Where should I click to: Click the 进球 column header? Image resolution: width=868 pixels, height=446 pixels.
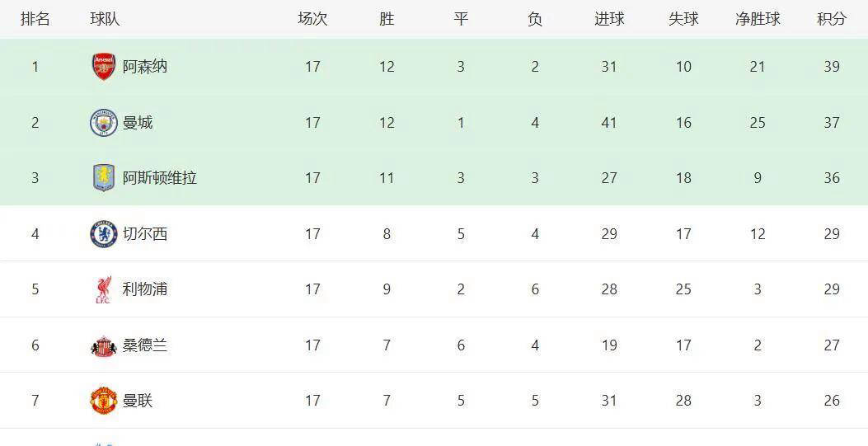(609, 19)
